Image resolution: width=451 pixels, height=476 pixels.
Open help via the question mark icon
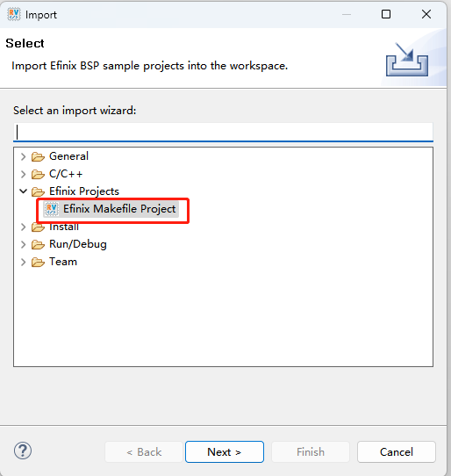click(x=23, y=451)
